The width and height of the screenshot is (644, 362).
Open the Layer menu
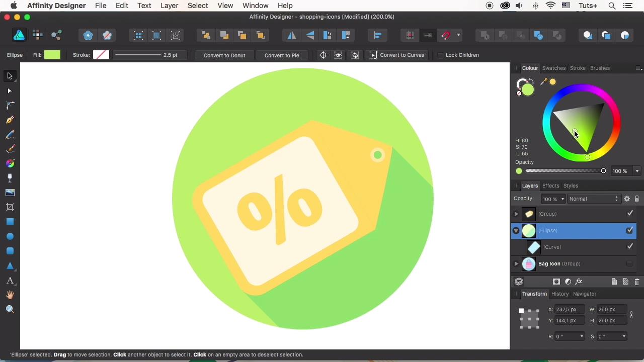pyautogui.click(x=169, y=6)
